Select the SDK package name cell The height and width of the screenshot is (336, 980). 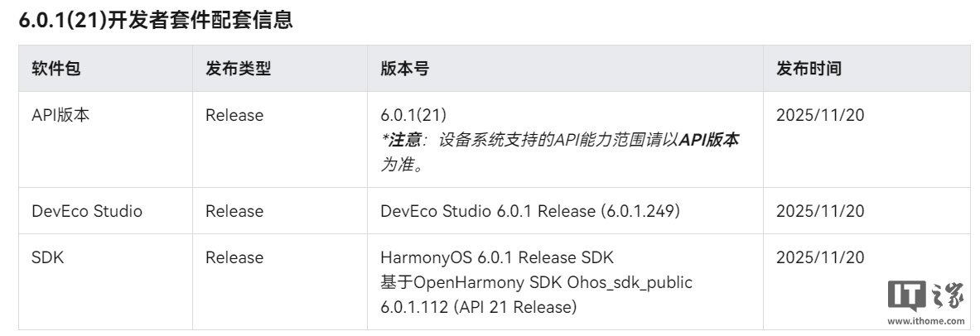[48, 257]
